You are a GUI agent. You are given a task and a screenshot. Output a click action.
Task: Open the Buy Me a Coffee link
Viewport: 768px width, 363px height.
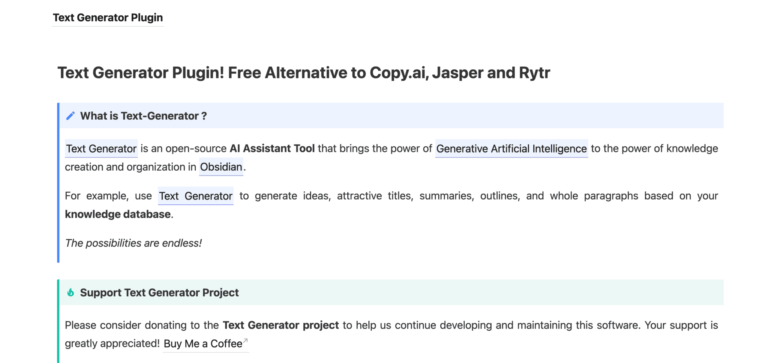click(x=203, y=344)
